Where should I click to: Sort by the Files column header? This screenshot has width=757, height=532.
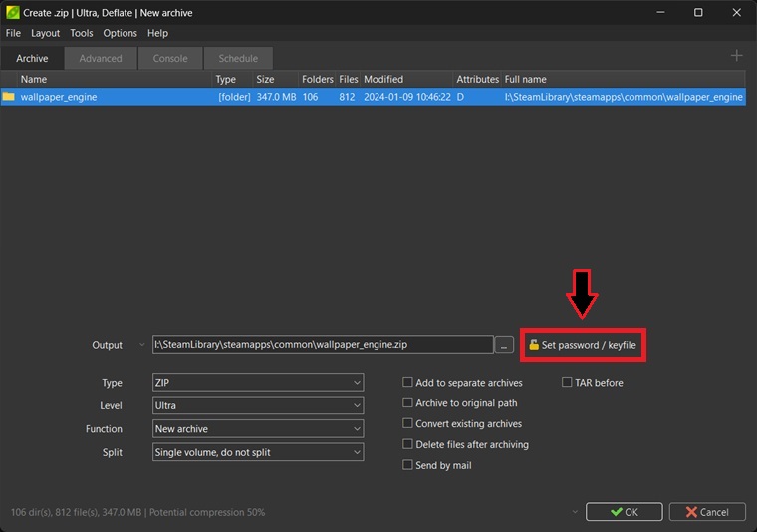coord(348,79)
